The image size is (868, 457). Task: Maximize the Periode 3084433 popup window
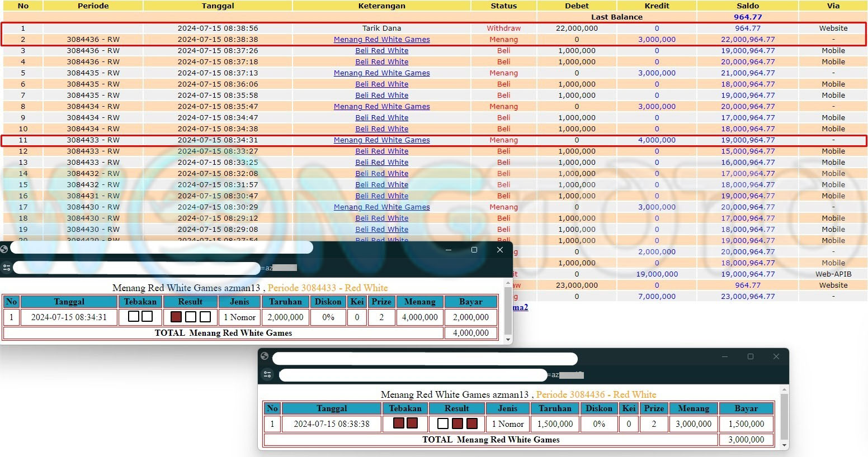[474, 250]
